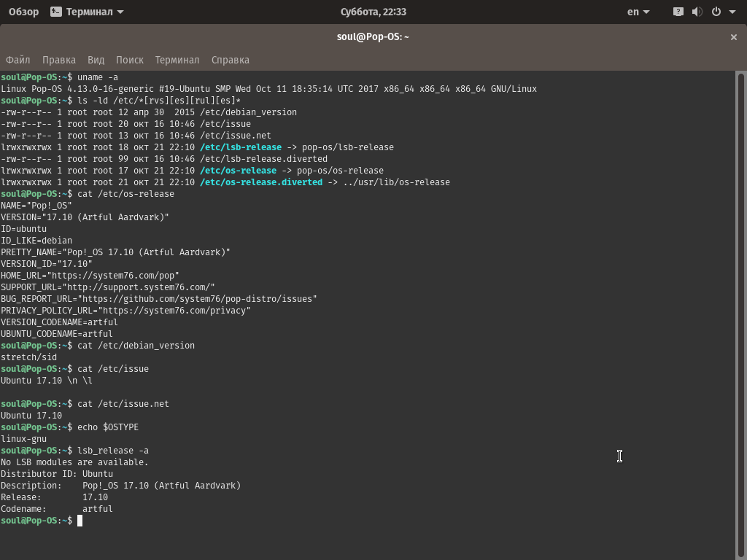Click the 'Ubuntu 17.10 \n \l' output line

[47, 381]
